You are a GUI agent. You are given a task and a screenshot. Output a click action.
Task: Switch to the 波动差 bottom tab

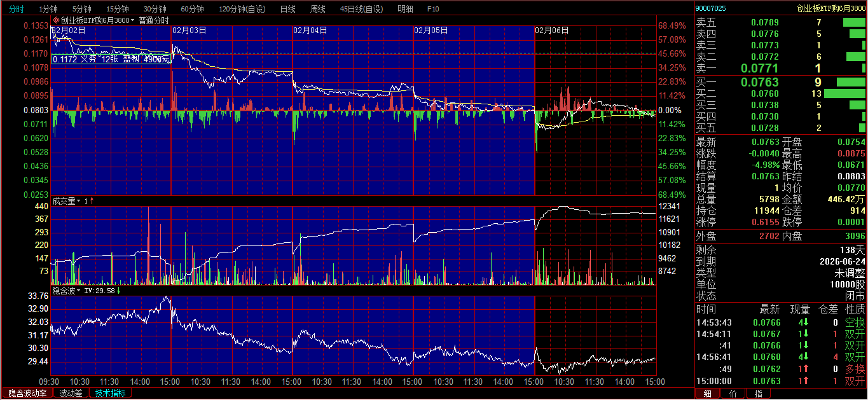pyautogui.click(x=71, y=393)
